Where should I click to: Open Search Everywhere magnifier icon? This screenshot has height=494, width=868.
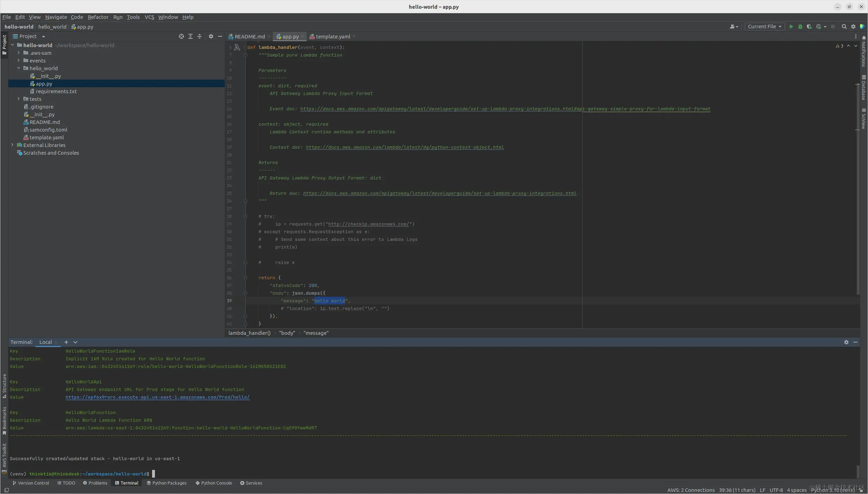pyautogui.click(x=844, y=27)
